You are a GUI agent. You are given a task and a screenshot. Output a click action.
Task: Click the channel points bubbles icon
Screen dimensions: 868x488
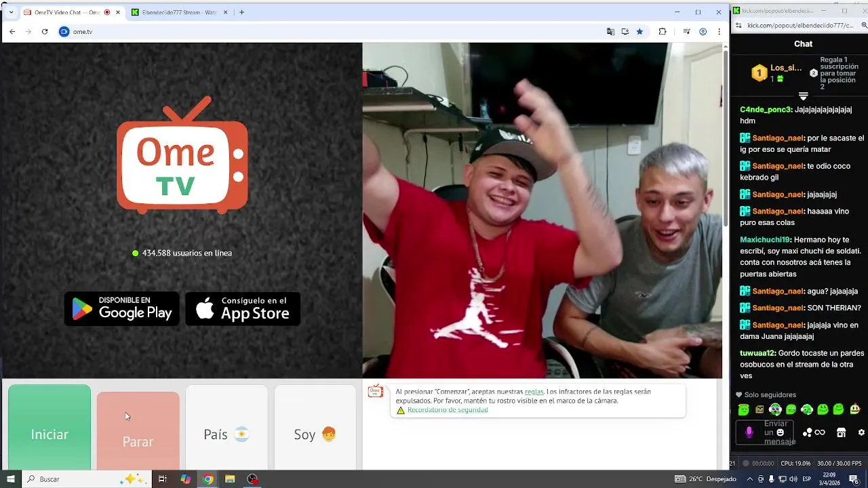[x=807, y=432]
